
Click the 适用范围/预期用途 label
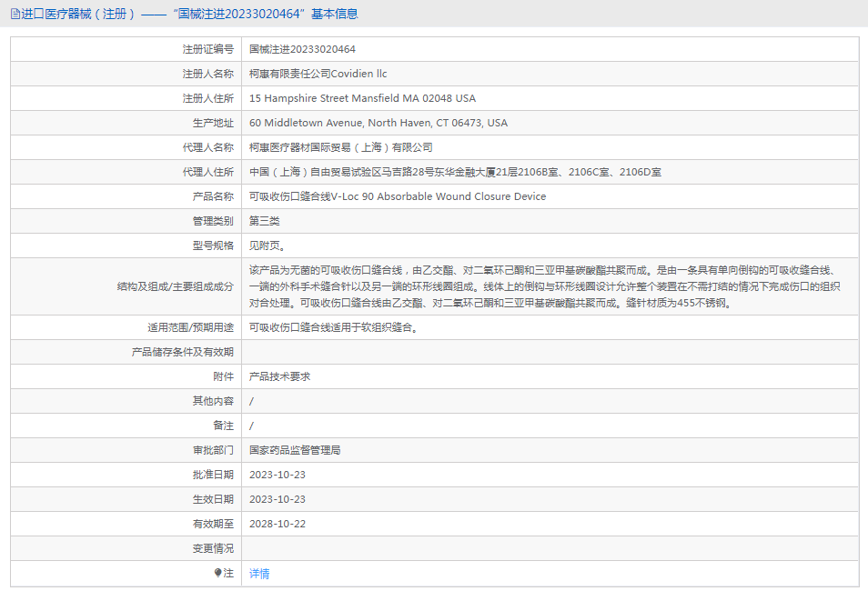coord(190,327)
